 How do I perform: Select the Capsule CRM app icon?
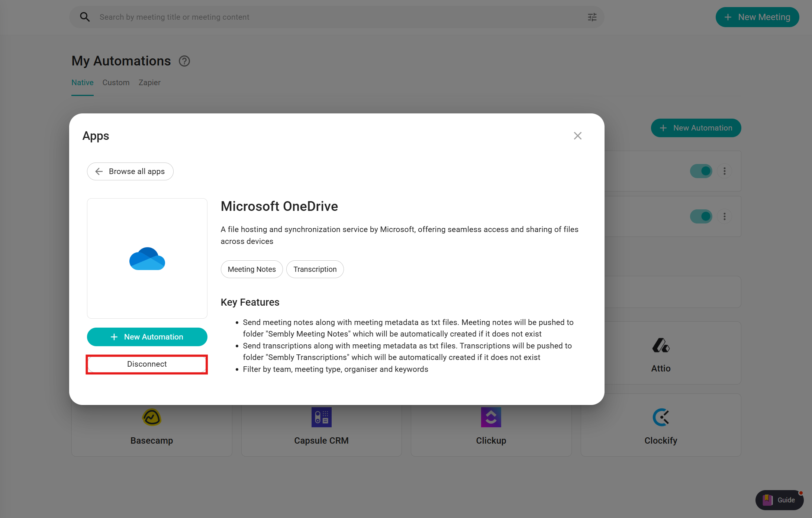(x=321, y=417)
